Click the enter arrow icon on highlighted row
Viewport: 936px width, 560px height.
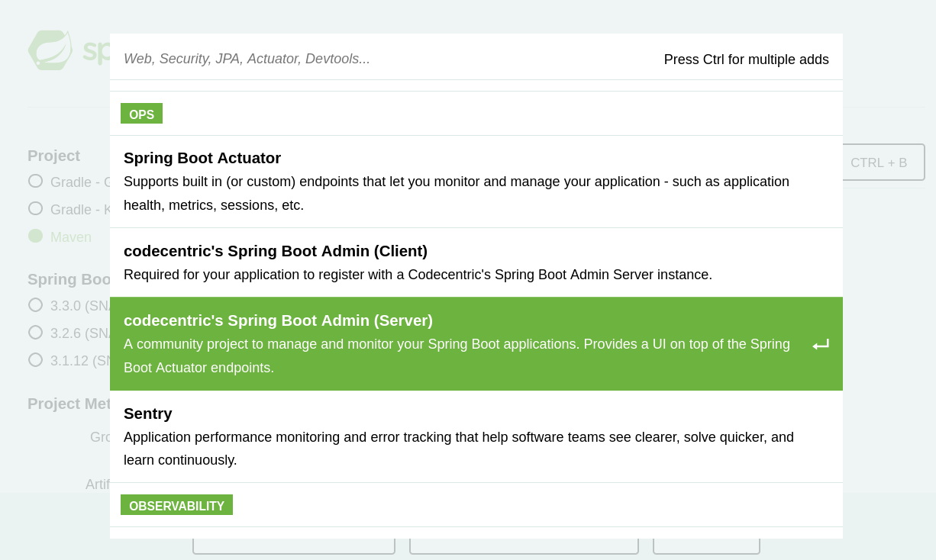[x=821, y=345]
